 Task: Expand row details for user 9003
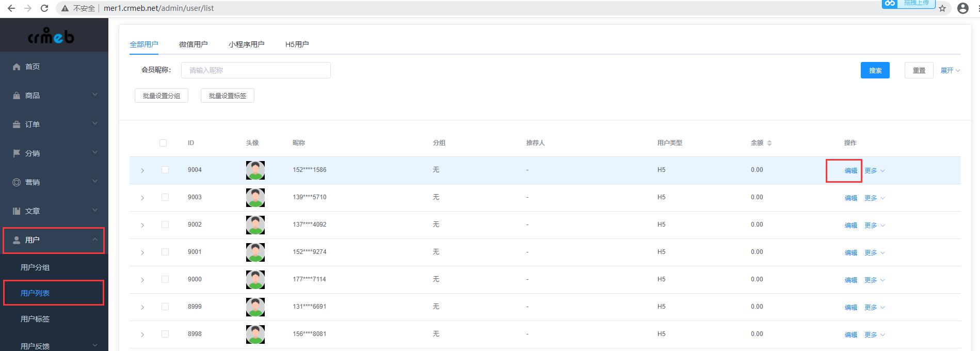coord(142,198)
